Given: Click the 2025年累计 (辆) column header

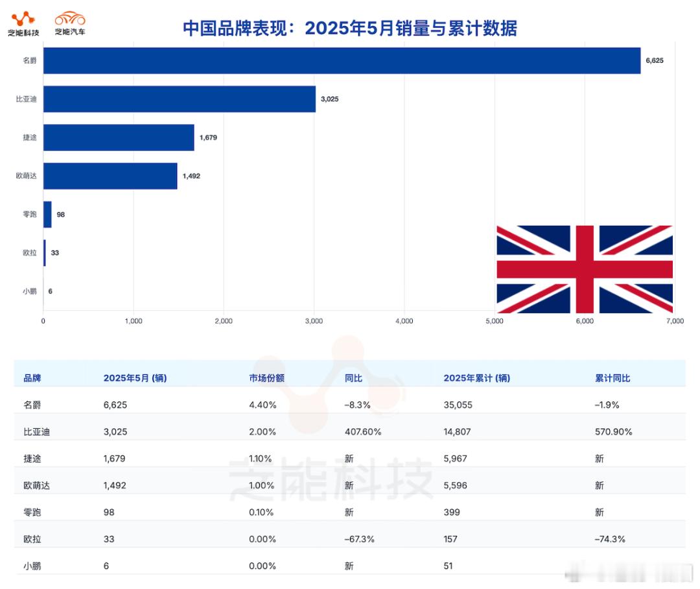Looking at the screenshot, I should [477, 378].
